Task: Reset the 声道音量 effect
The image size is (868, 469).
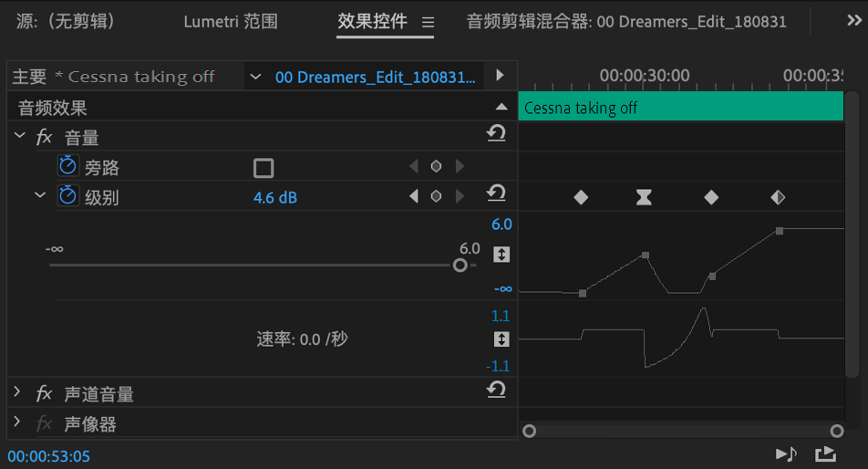Action: pyautogui.click(x=496, y=390)
